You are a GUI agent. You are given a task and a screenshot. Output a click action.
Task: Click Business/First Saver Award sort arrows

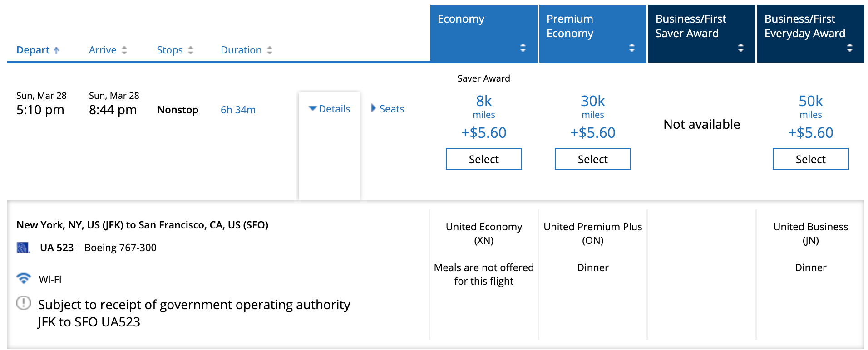(x=741, y=48)
